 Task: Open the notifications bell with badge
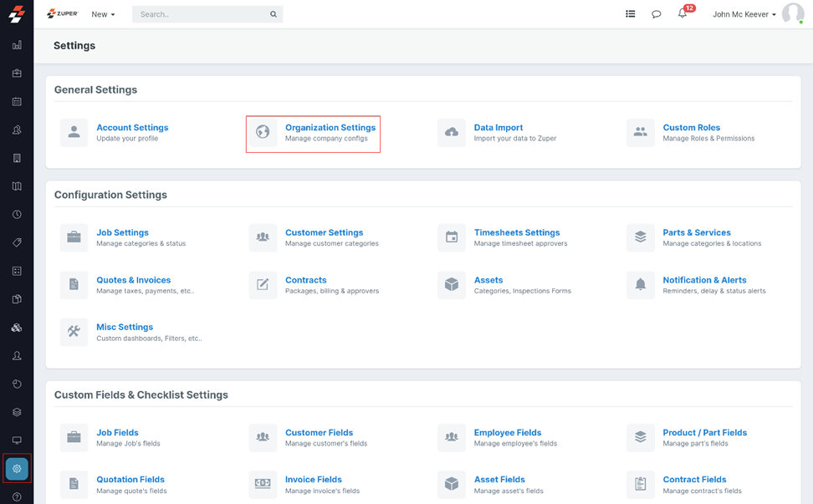pos(683,13)
